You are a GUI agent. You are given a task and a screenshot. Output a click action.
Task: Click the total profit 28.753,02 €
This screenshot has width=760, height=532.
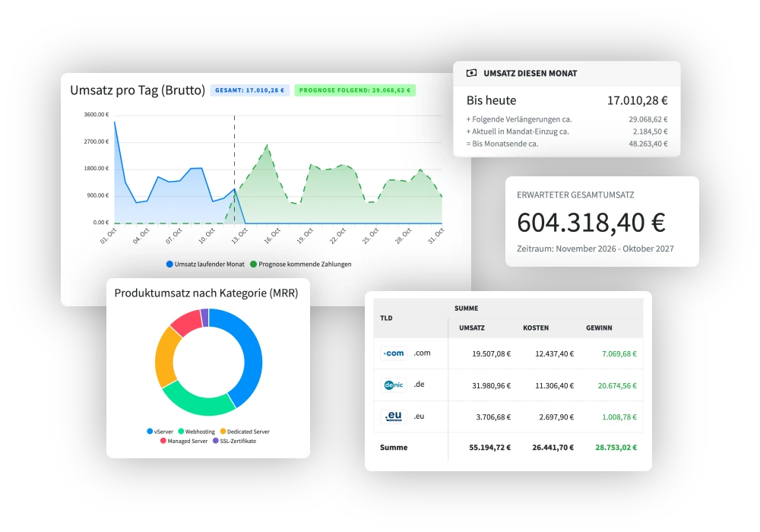[616, 448]
